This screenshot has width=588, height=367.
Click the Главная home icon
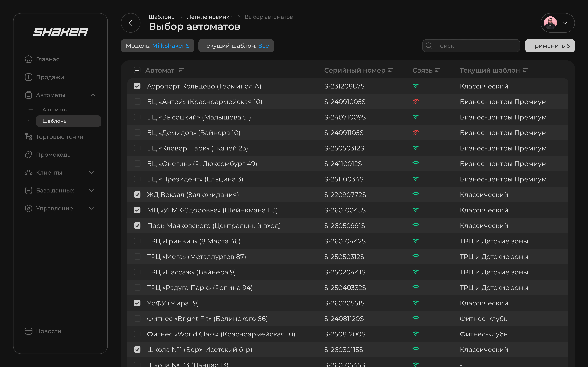click(28, 59)
